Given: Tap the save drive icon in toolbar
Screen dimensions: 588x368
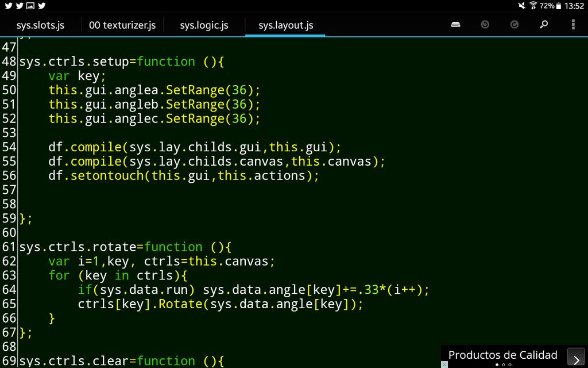Looking at the screenshot, I should (x=455, y=25).
